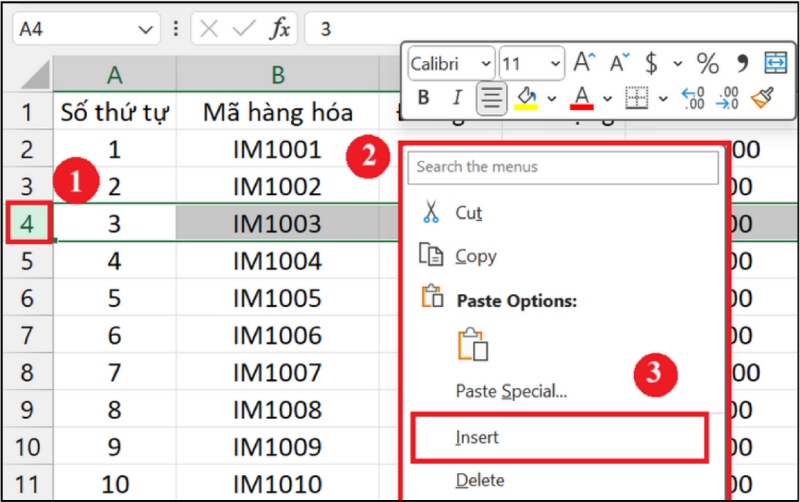The height and width of the screenshot is (502, 800).
Task: Click cell "Mã hàng hóa"
Action: [x=278, y=112]
